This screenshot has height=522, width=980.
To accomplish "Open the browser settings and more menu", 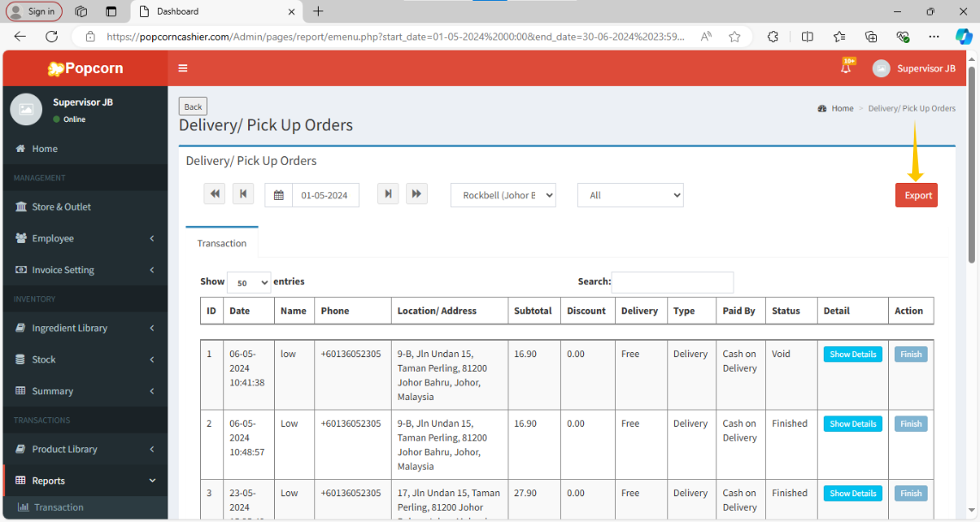I will 934,37.
